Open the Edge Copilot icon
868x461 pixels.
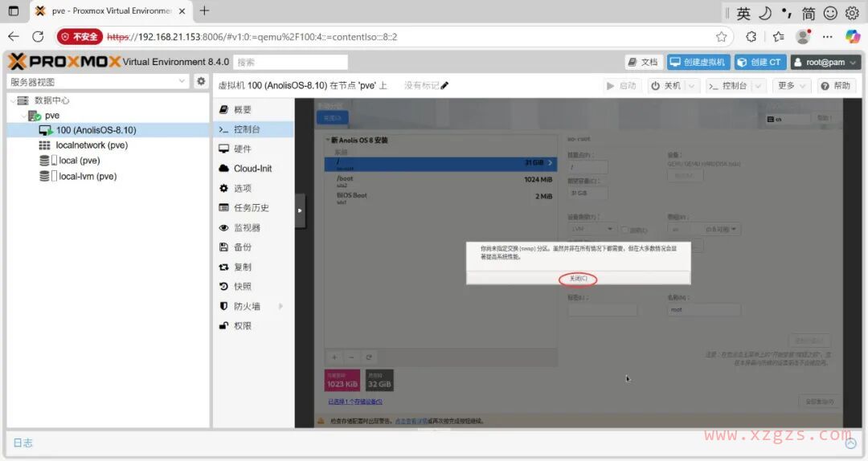click(853, 36)
